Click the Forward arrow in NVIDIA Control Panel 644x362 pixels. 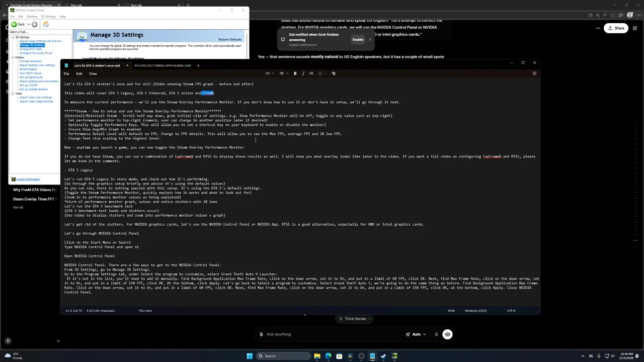click(34, 24)
